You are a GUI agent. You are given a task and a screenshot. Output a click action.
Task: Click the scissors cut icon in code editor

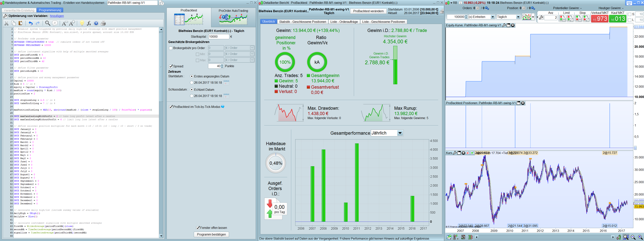(6, 23)
